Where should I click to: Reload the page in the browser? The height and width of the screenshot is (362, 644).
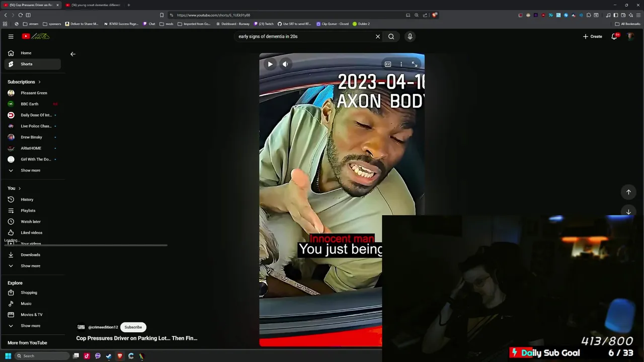20,15
